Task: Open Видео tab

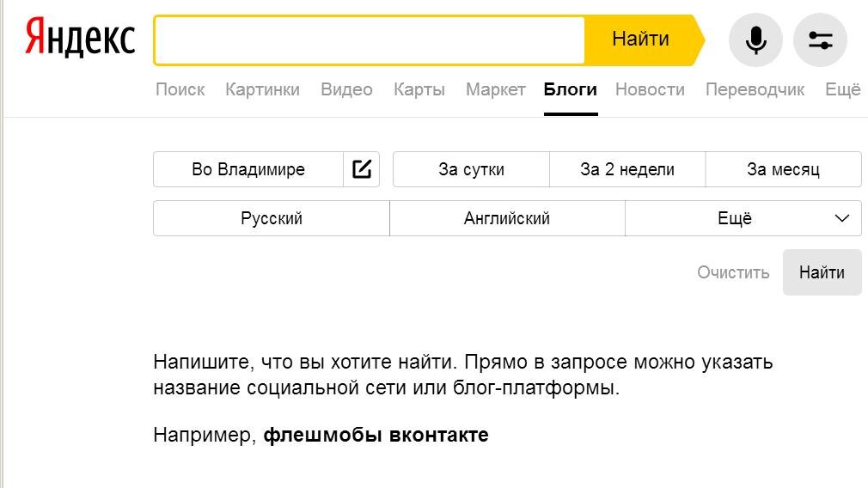Action: [x=346, y=89]
